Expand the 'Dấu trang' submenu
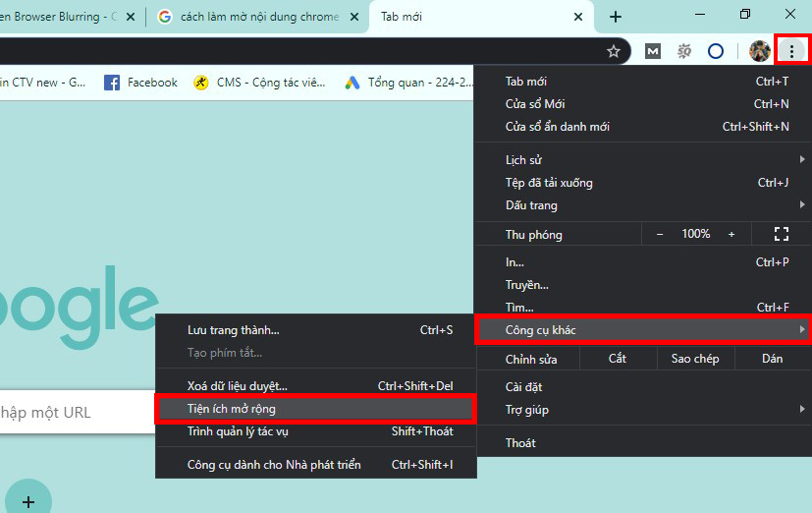812x513 pixels. click(643, 205)
